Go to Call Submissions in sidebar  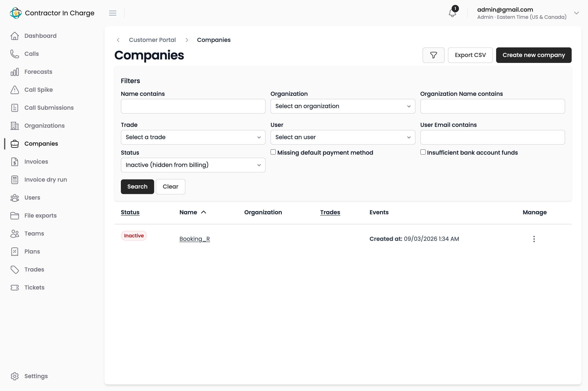[49, 108]
